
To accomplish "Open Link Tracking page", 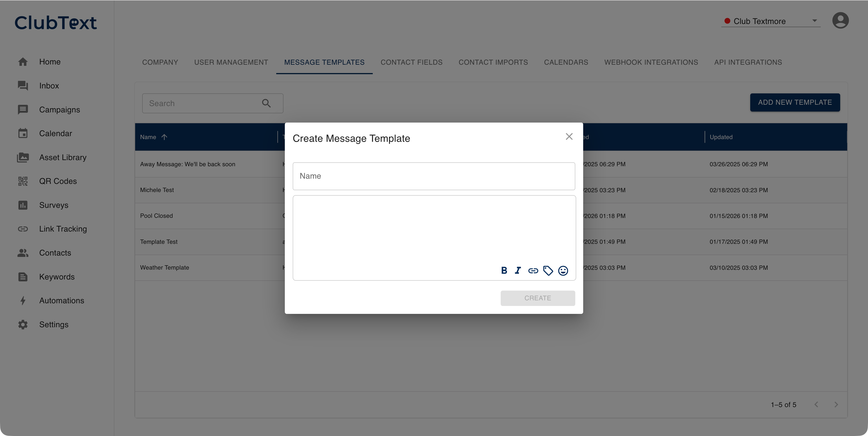I will [x=63, y=229].
